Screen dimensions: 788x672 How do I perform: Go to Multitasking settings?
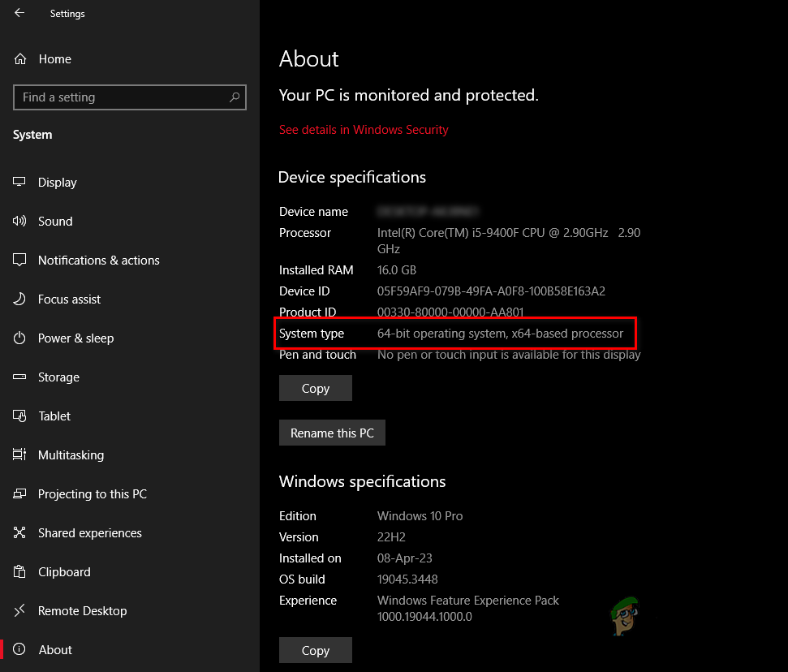71,455
